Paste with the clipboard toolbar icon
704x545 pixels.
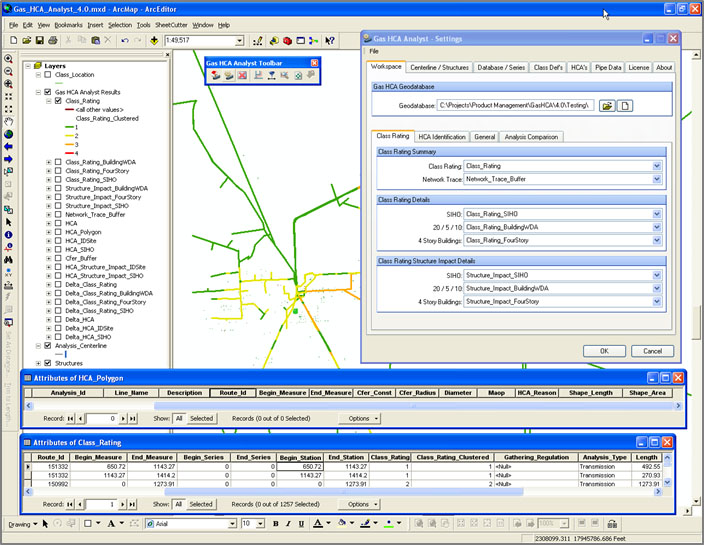click(95, 40)
